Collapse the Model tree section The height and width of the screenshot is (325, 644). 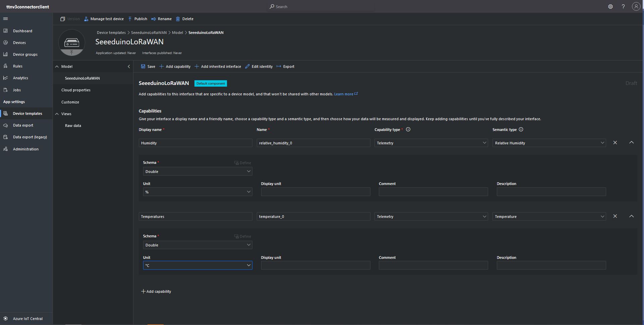[57, 67]
